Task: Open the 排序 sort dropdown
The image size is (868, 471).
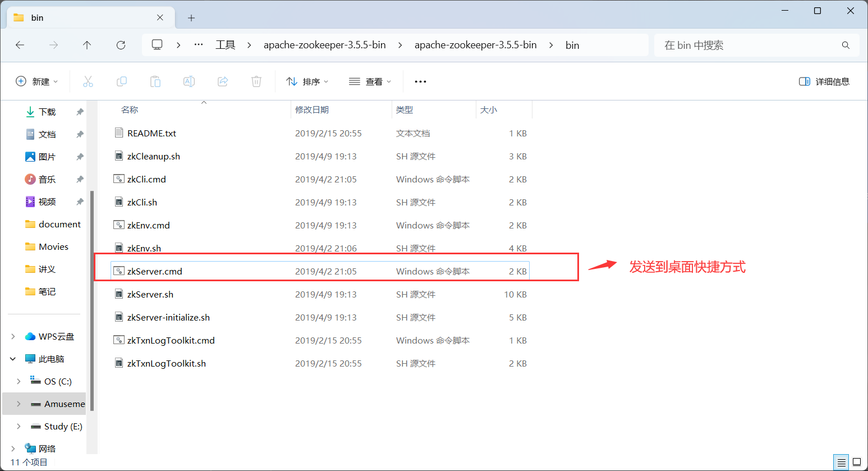Action: coord(307,81)
